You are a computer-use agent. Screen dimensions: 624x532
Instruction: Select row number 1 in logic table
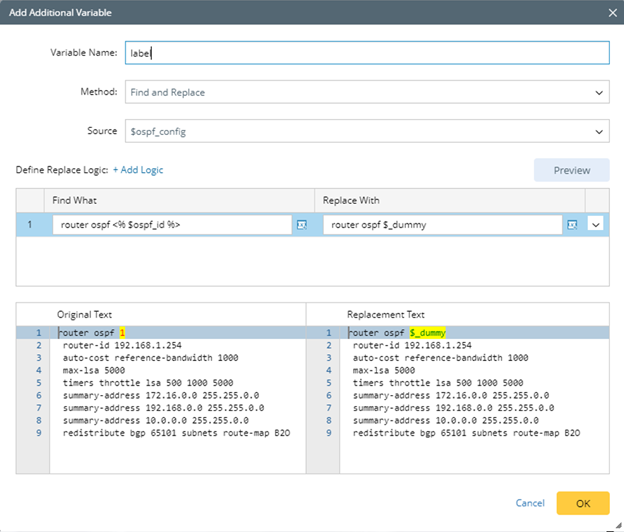click(x=30, y=225)
